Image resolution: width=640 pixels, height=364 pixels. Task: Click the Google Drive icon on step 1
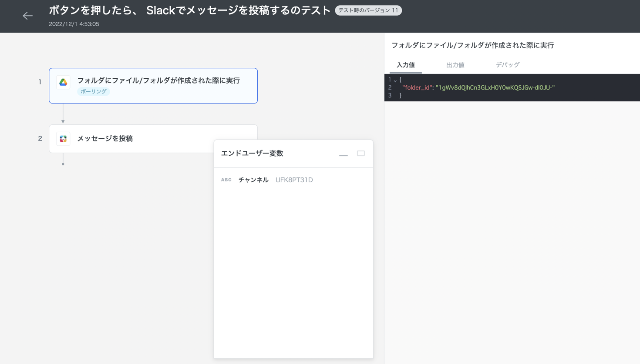click(63, 82)
